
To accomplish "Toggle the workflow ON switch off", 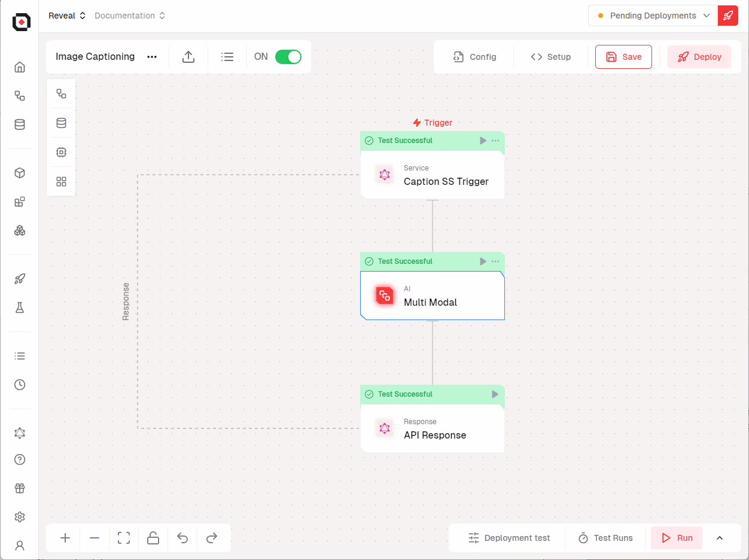I will tap(288, 57).
